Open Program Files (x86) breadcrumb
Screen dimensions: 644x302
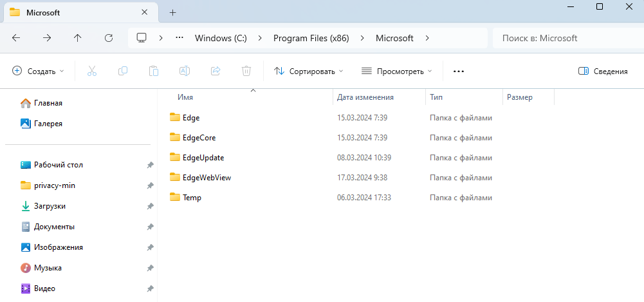click(311, 38)
